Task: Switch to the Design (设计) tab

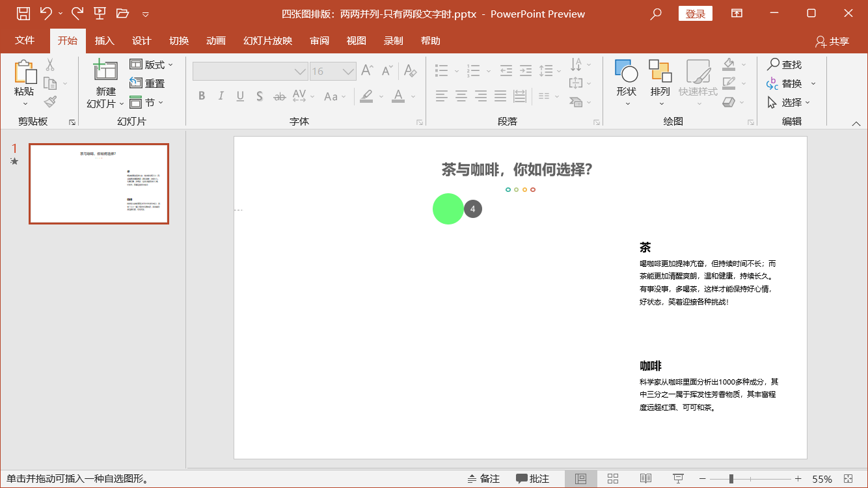Action: click(141, 40)
